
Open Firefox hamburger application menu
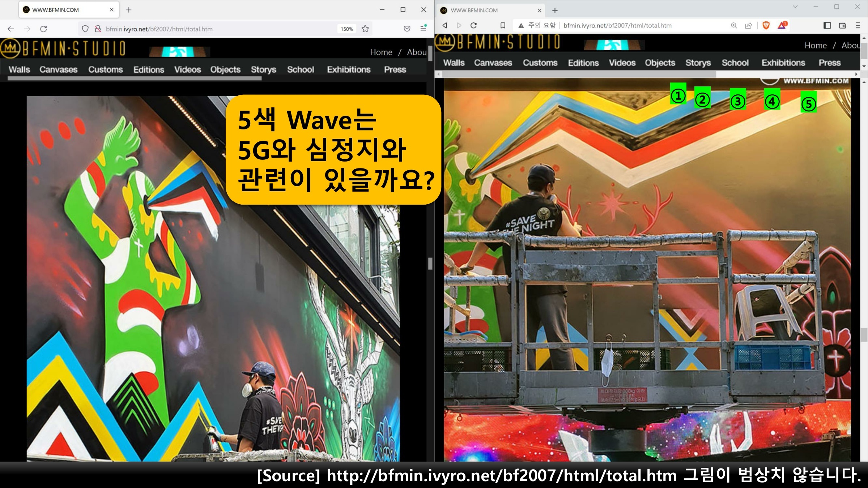(x=423, y=29)
